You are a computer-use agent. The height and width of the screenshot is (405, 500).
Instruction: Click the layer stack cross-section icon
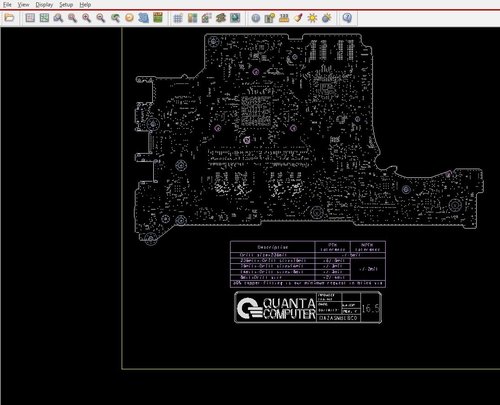click(x=221, y=18)
